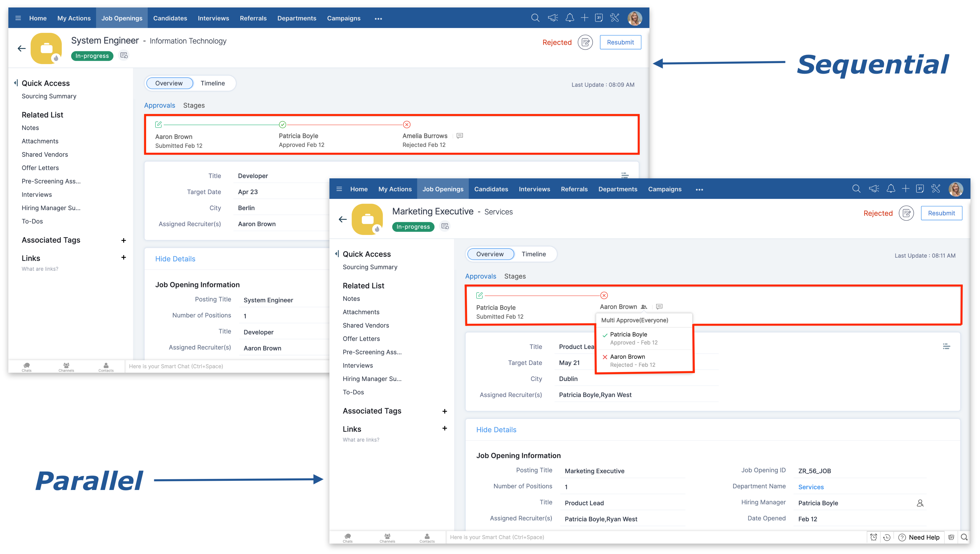Click the Resubmit button in Marketing Executive window
Image resolution: width=980 pixels, height=554 pixels.
(941, 213)
